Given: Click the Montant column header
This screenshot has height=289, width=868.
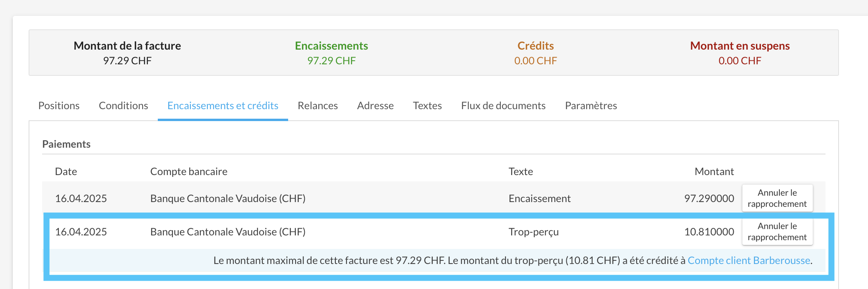Looking at the screenshot, I should (x=714, y=171).
